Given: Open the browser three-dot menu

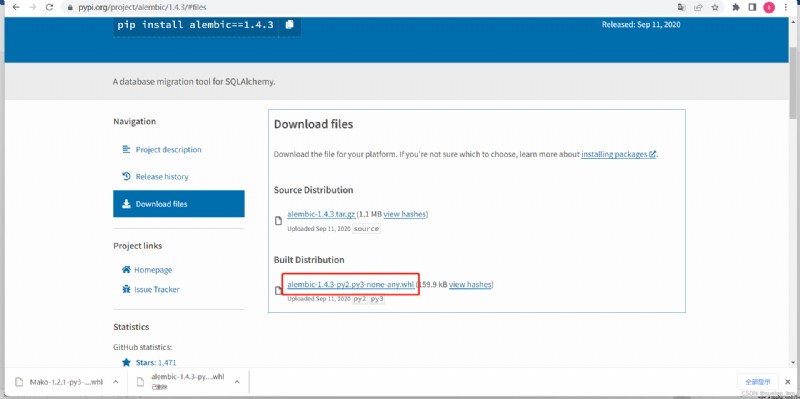Looking at the screenshot, I should click(786, 8).
